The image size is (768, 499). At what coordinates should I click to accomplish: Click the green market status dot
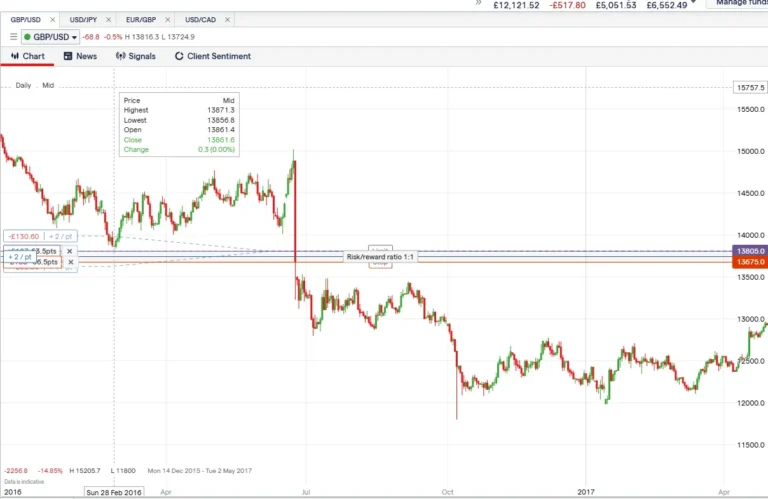(x=27, y=37)
